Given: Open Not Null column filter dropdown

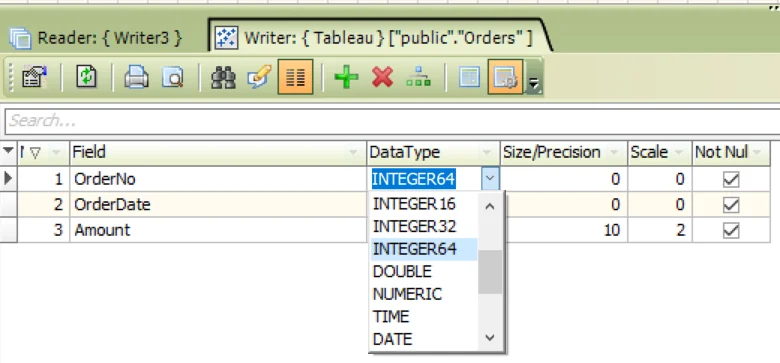Looking at the screenshot, I should tap(757, 152).
